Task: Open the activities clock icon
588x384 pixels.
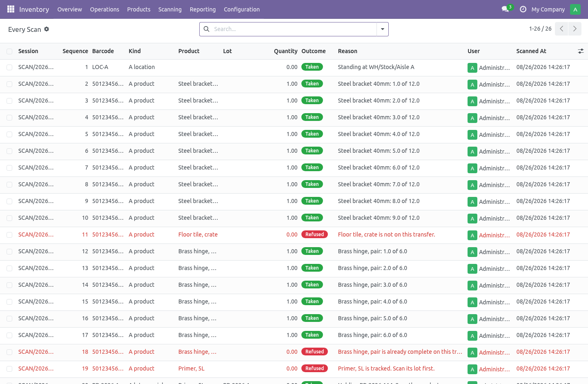Action: point(523,9)
